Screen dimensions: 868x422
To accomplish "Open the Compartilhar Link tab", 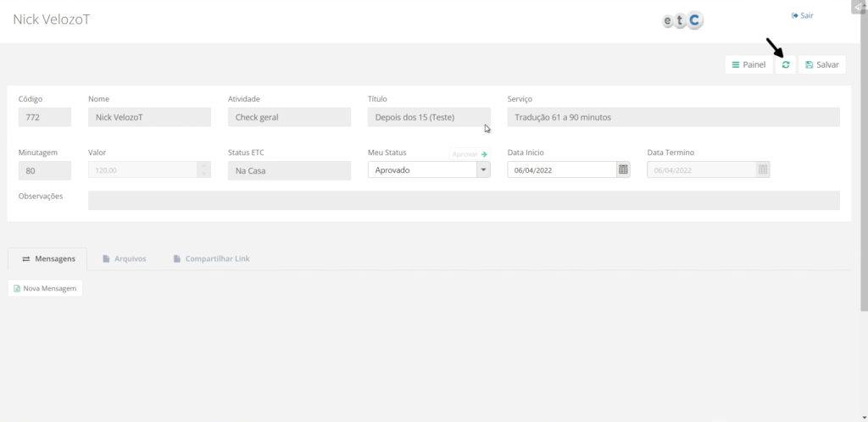I will (211, 258).
